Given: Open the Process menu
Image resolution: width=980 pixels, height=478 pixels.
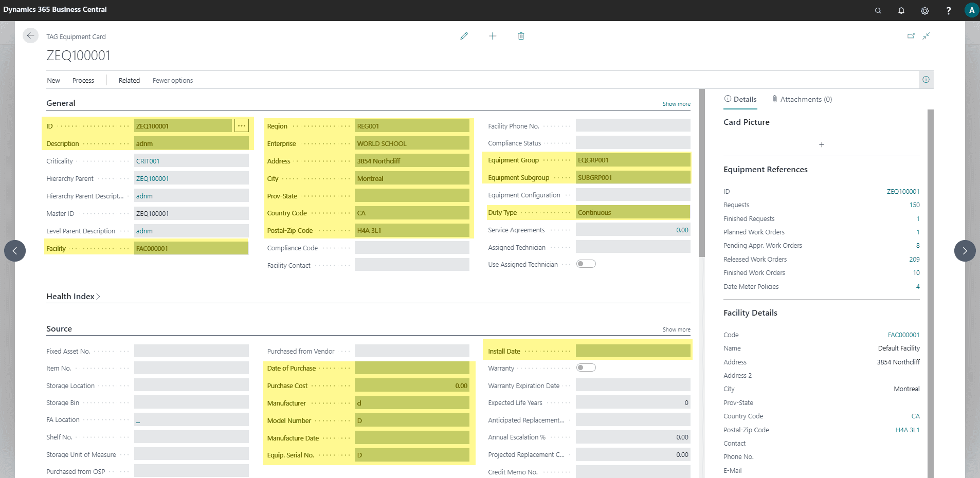Looking at the screenshot, I should [x=83, y=80].
